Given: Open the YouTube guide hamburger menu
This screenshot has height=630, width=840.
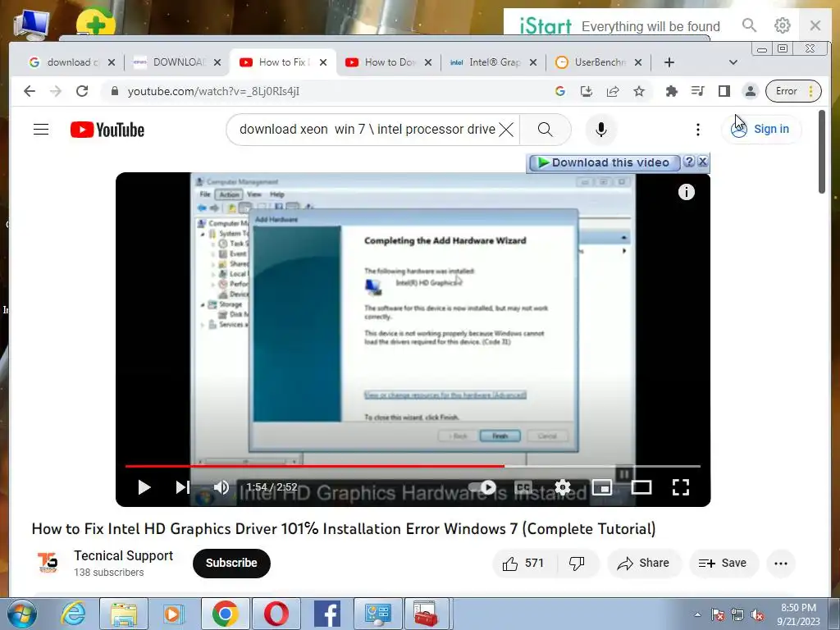Looking at the screenshot, I should tap(41, 130).
